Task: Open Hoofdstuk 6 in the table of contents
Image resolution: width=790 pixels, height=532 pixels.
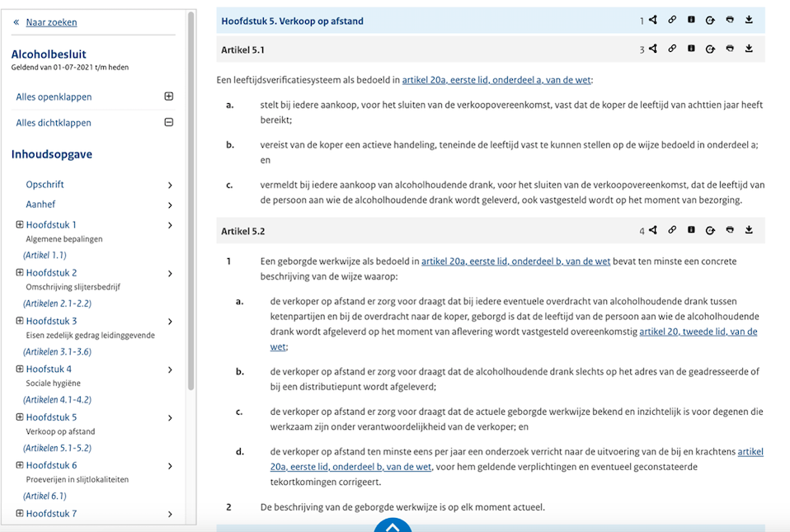Action: tap(51, 465)
